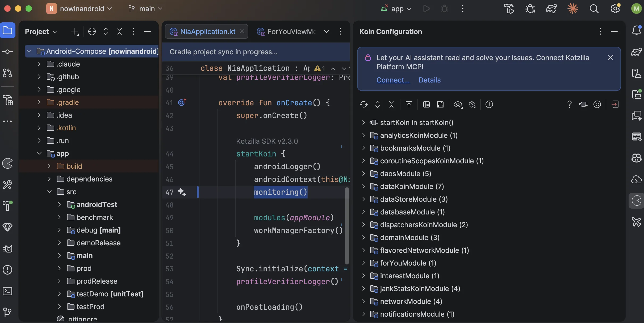The height and width of the screenshot is (323, 644).
Task: Switch to ForYouViewModel tab
Action: tap(287, 31)
